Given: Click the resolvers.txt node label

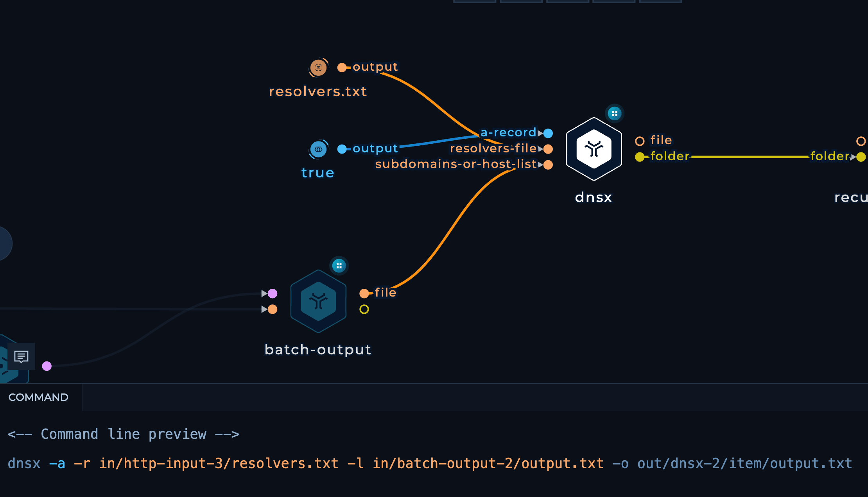Looking at the screenshot, I should click(318, 91).
